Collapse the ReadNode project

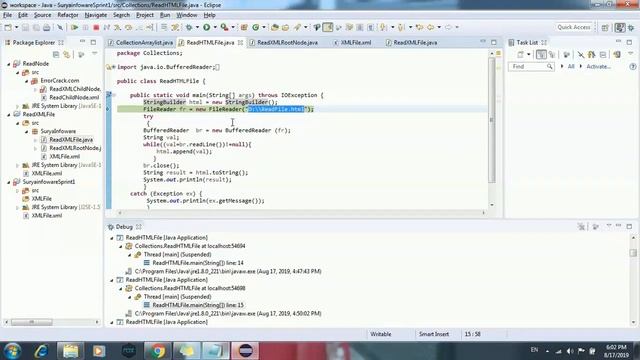(x=9, y=64)
